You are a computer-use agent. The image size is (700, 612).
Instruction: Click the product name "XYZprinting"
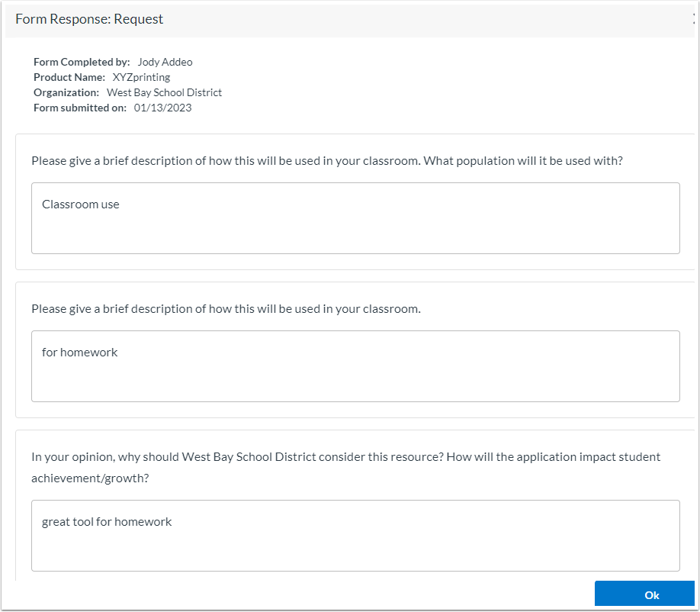(141, 77)
